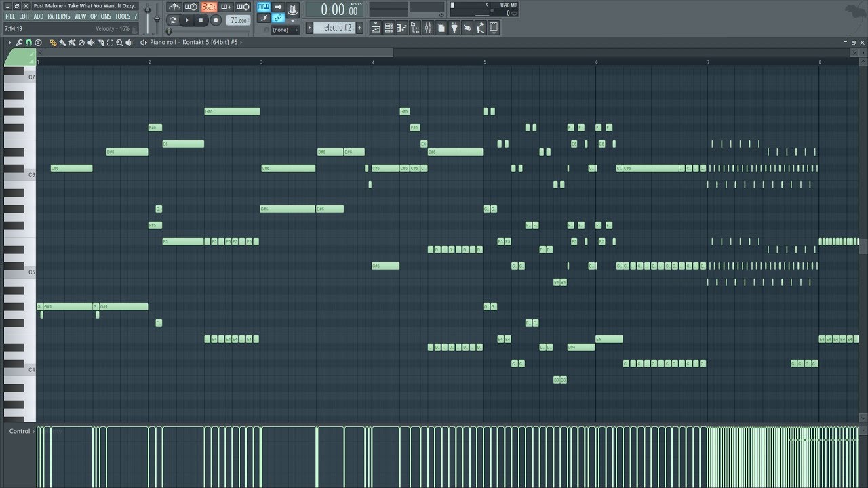Open the TOOLS menu
Screen dimensions: 868x488
pyautogui.click(x=122, y=16)
